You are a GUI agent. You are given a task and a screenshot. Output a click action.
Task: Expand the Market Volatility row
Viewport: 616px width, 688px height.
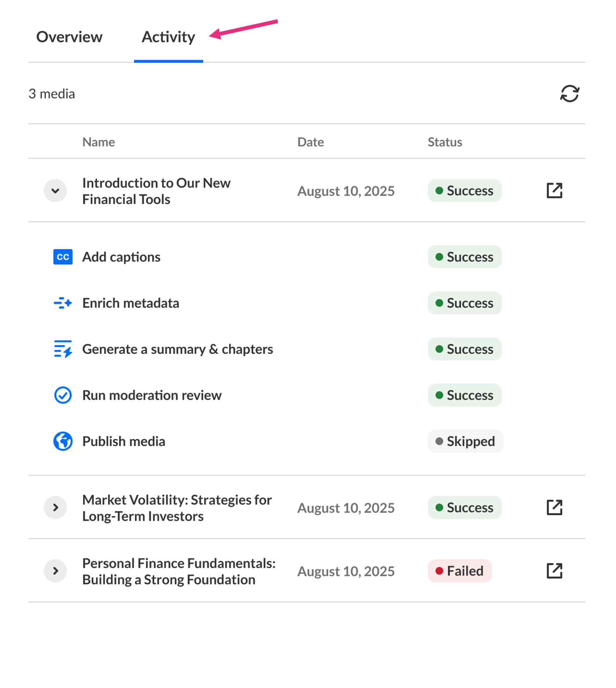coord(55,507)
